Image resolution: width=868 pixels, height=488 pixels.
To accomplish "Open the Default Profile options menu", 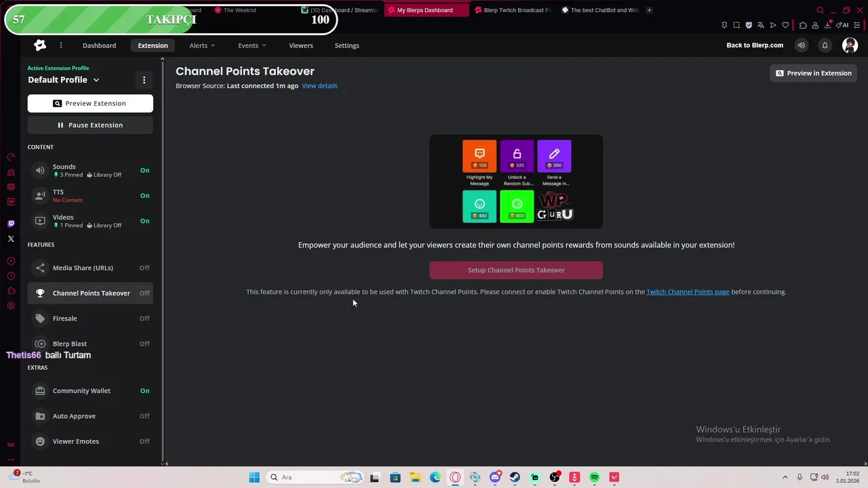I will 144,80.
